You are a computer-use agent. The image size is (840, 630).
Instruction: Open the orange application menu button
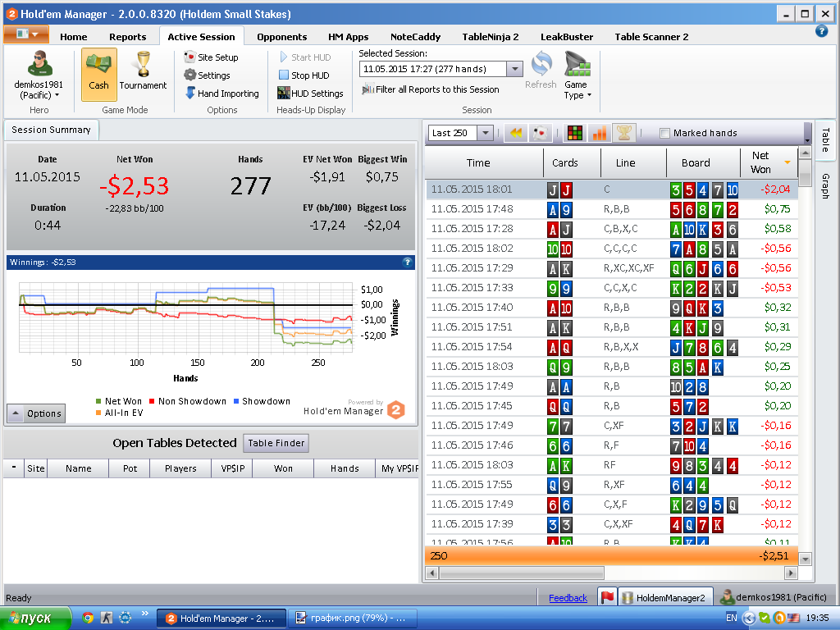(x=26, y=34)
